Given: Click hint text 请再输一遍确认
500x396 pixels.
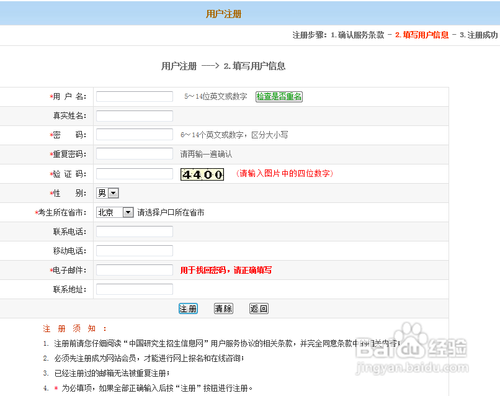Looking at the screenshot, I should point(206,154).
